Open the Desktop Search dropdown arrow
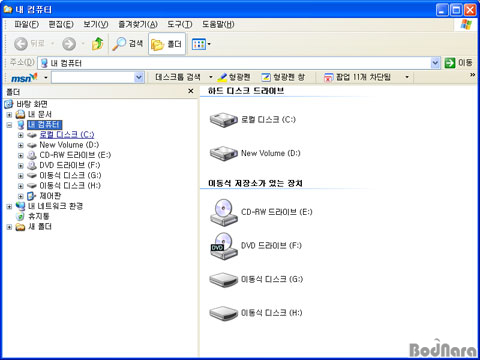 211,77
